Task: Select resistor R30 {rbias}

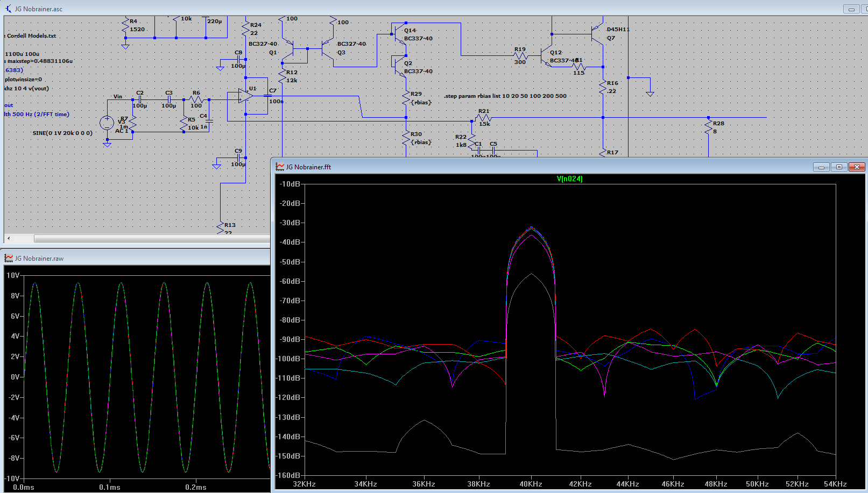Action: point(406,139)
